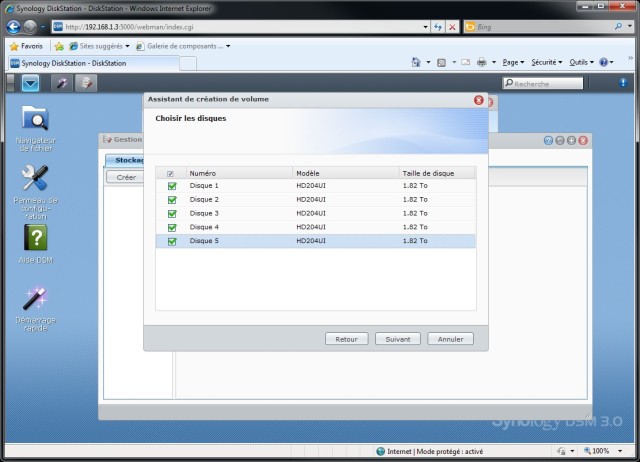This screenshot has height=462, width=640.
Task: Expand Galerie de composants dropdown
Action: click(228, 46)
